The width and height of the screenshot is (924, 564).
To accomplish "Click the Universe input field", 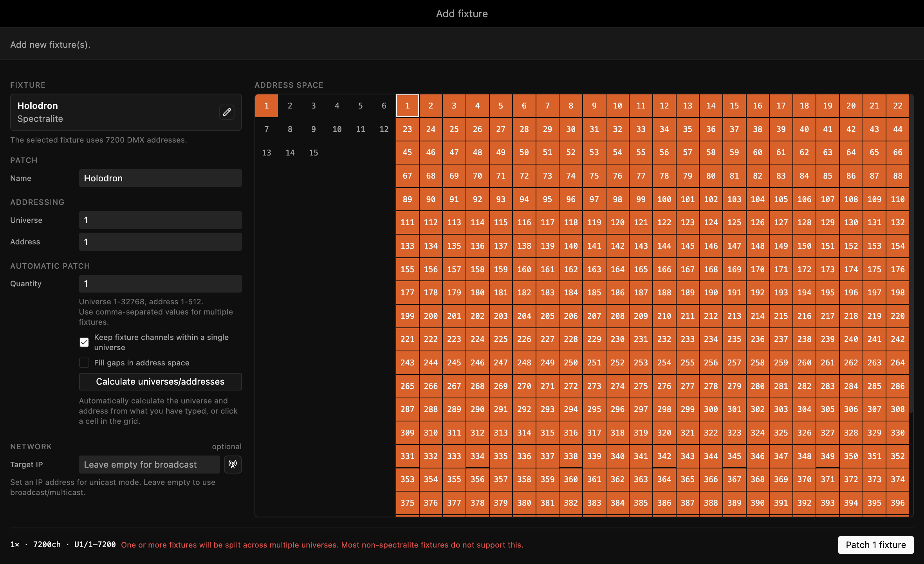I will pos(160,220).
